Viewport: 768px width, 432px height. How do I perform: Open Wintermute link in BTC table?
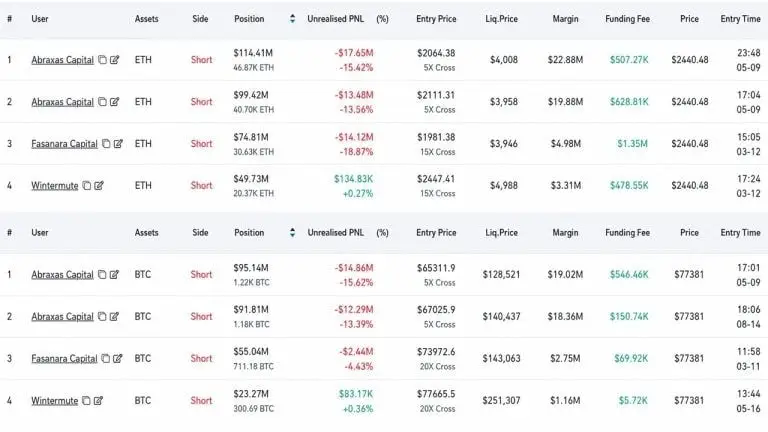click(x=54, y=401)
